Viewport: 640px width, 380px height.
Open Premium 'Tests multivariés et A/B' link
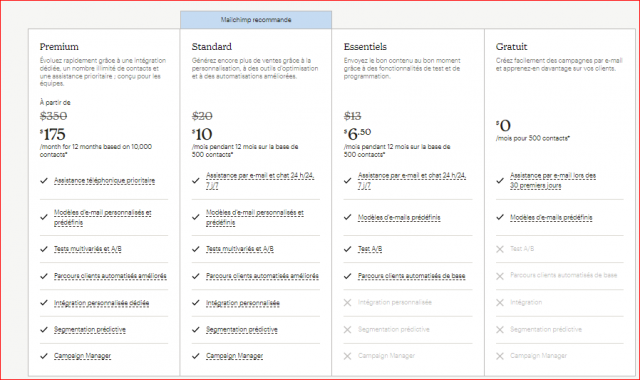(x=88, y=249)
